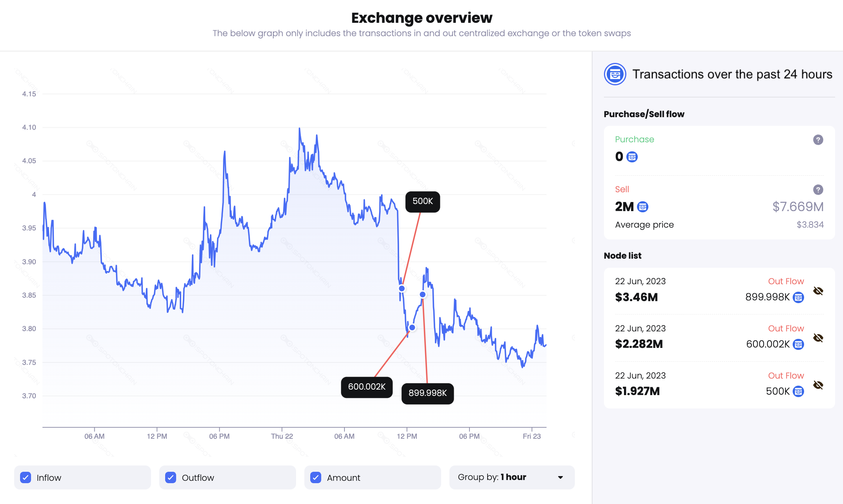Click the 500K tooltip on the chart
Image resolution: width=843 pixels, height=504 pixels.
422,201
